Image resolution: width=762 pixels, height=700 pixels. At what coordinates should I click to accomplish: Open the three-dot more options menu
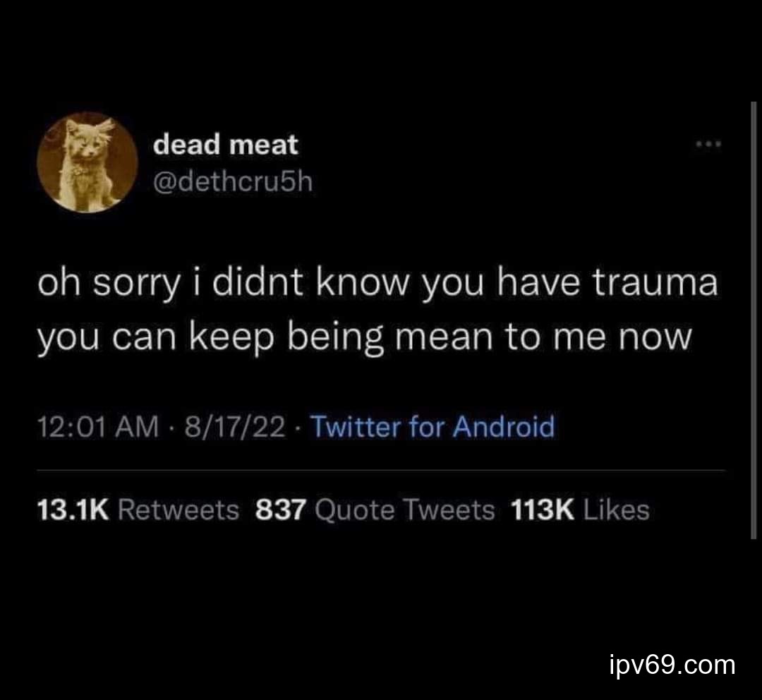pyautogui.click(x=709, y=144)
